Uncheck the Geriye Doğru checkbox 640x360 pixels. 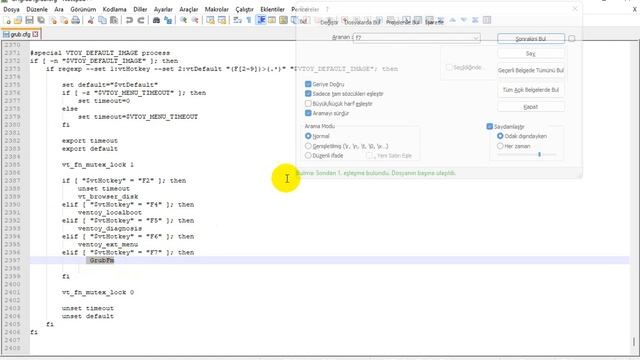(x=308, y=84)
